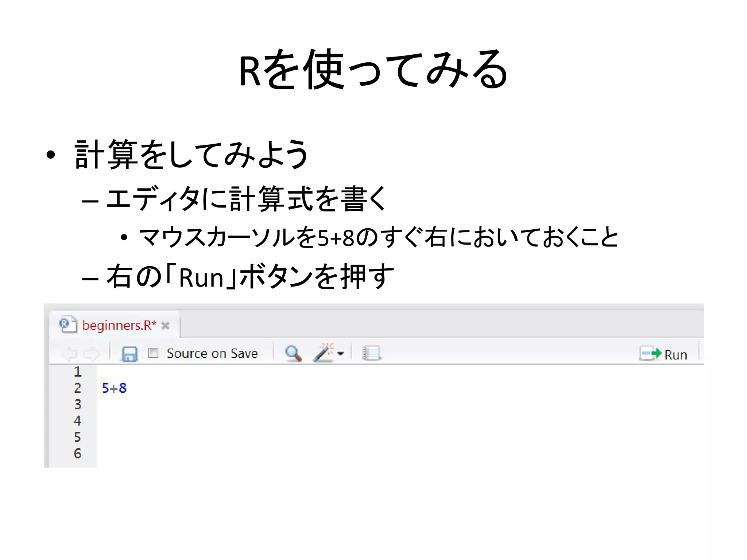
Task: Click line number 6 in the gutter
Action: [78, 454]
